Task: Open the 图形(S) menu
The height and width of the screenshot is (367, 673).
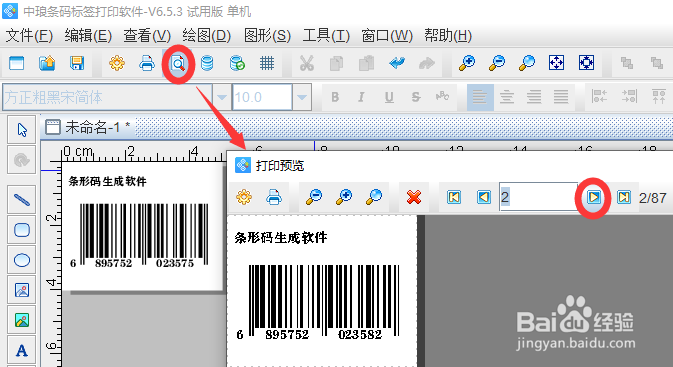Action: pos(267,36)
